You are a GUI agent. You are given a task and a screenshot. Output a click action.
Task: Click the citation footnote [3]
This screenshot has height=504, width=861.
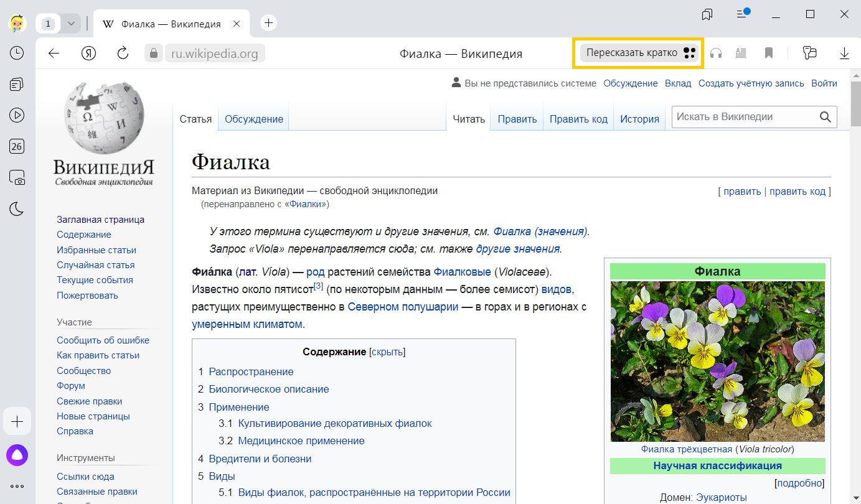(318, 286)
